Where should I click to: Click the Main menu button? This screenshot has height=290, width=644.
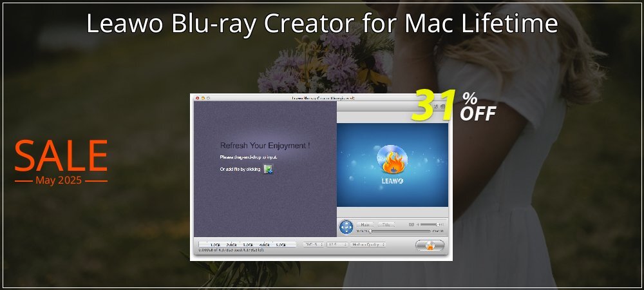point(365,225)
